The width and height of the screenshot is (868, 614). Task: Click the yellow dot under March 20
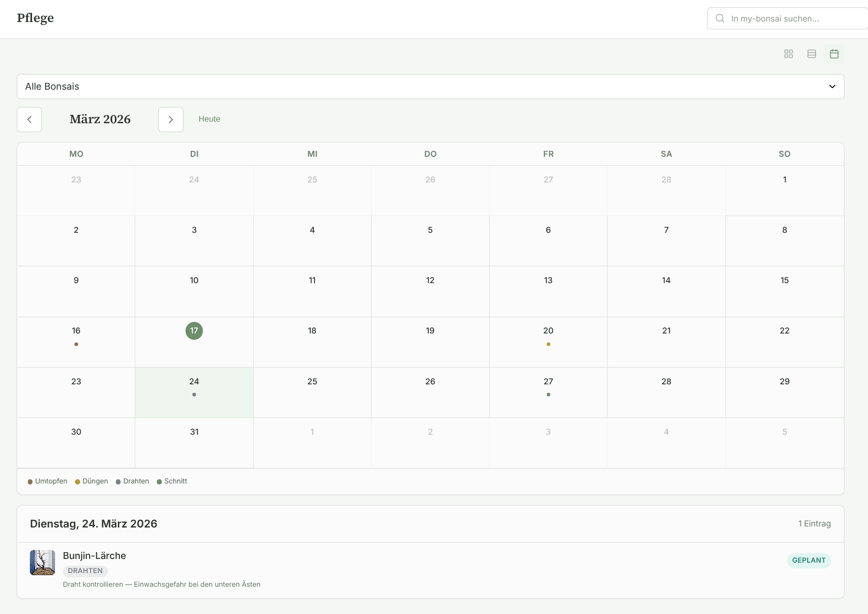point(548,344)
